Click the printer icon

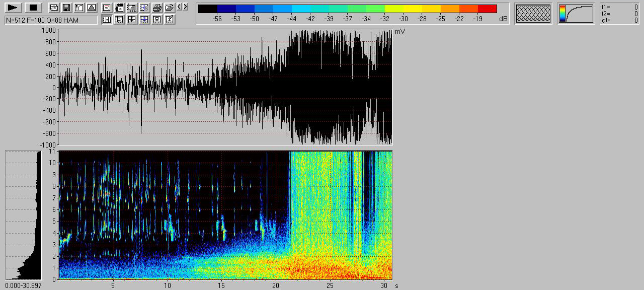pos(157,8)
